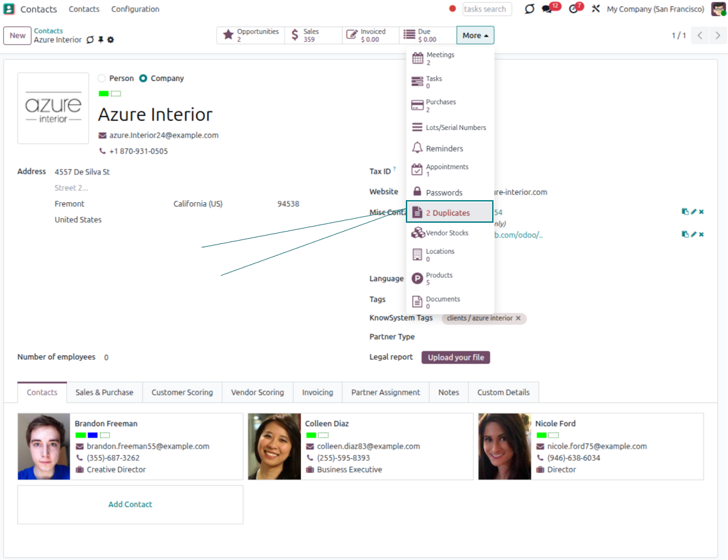Click the Add Contact button
Image resolution: width=728 pixels, height=560 pixels.
coord(130,505)
